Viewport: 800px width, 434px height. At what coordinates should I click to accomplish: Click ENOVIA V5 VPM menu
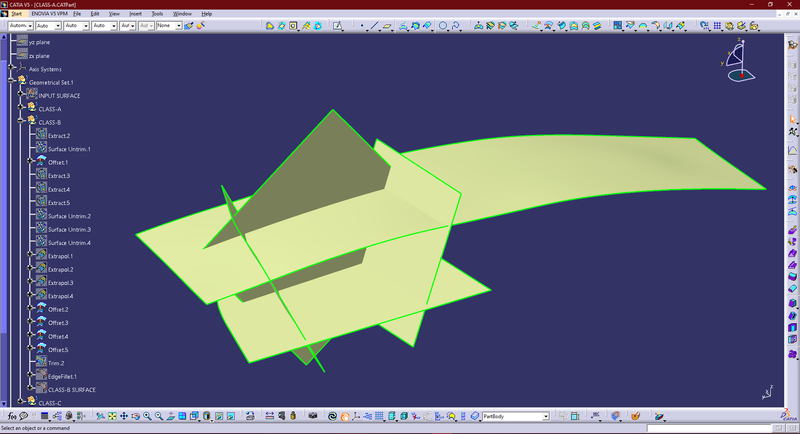click(52, 14)
